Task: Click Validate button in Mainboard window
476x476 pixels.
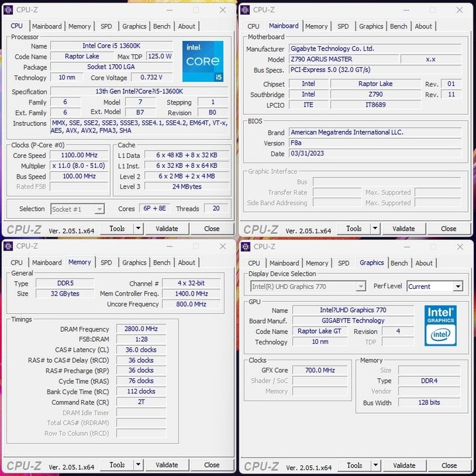Action: 404,229
